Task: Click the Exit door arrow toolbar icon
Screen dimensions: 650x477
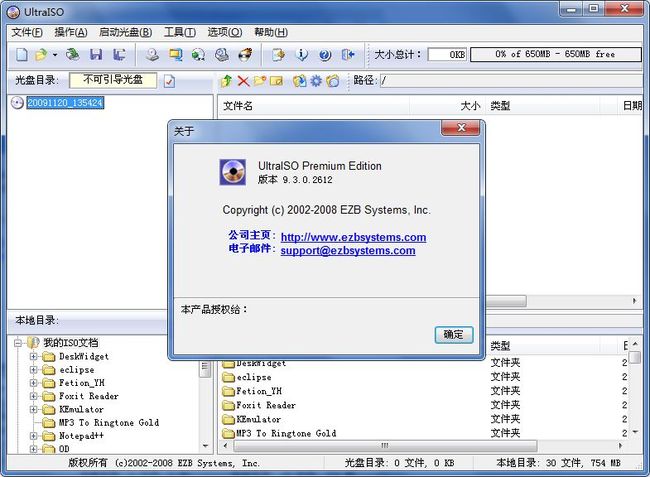Action: [x=348, y=54]
